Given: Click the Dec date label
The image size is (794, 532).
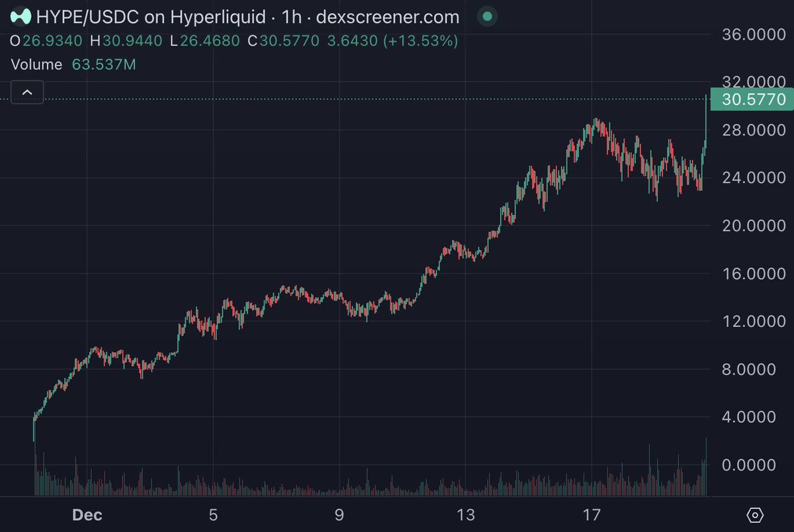Looking at the screenshot, I should [87, 515].
